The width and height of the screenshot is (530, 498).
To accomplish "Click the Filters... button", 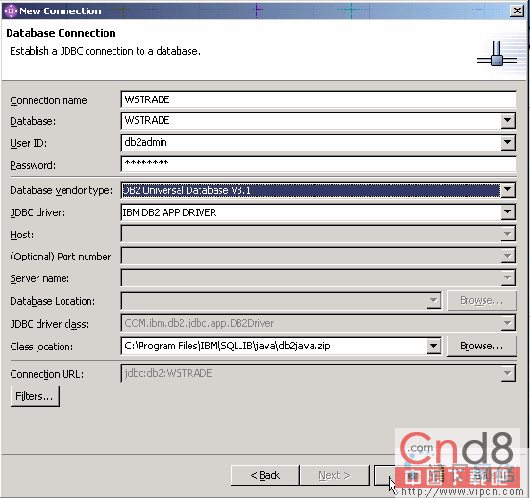I will [35, 396].
